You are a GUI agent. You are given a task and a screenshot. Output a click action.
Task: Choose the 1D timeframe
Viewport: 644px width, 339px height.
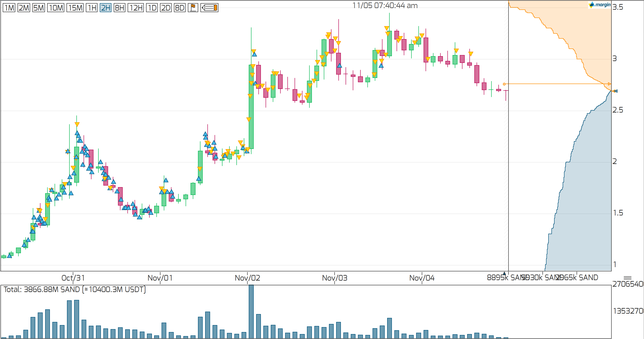click(x=152, y=8)
